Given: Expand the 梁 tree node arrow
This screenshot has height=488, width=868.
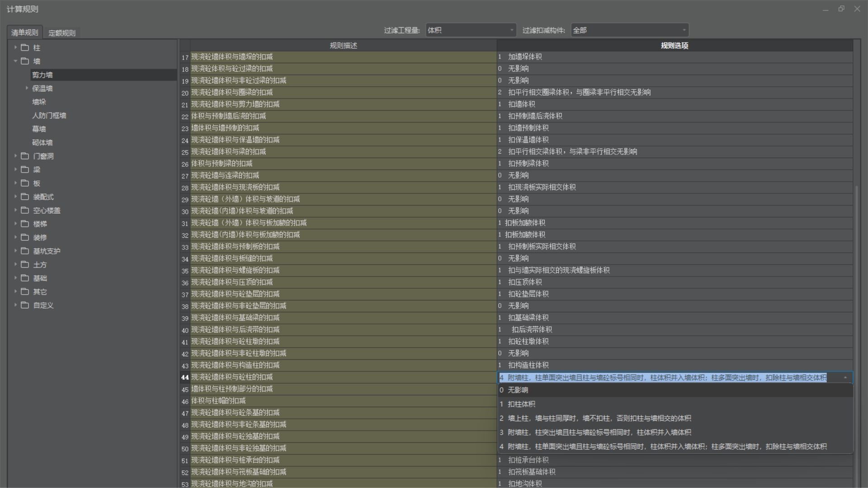Looking at the screenshot, I should (x=15, y=169).
